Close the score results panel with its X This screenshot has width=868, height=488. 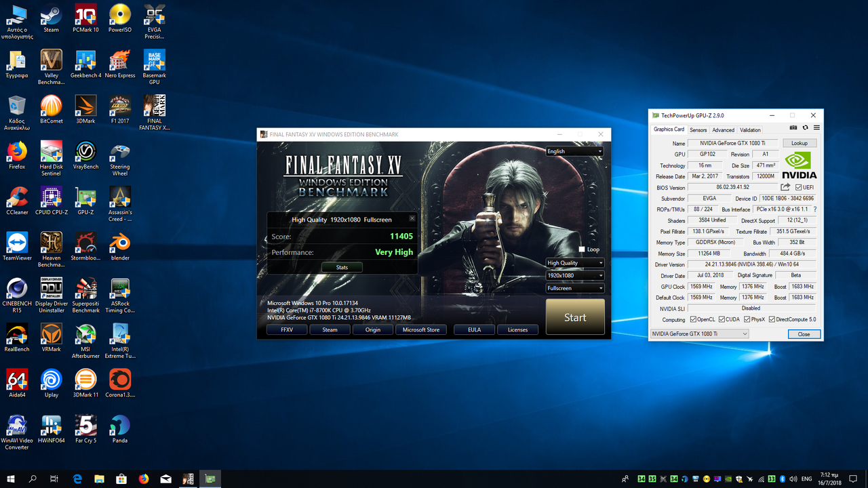click(x=412, y=218)
